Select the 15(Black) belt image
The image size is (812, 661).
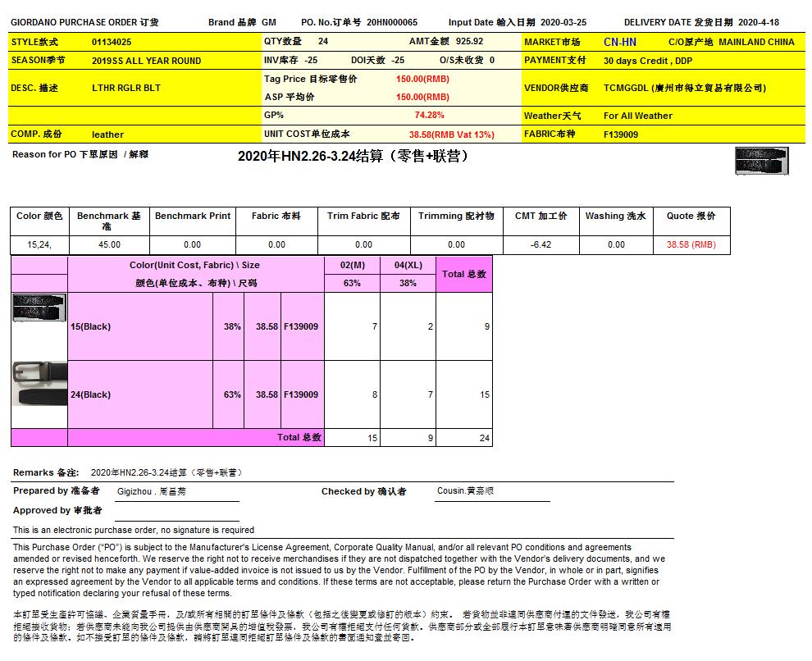[x=39, y=308]
